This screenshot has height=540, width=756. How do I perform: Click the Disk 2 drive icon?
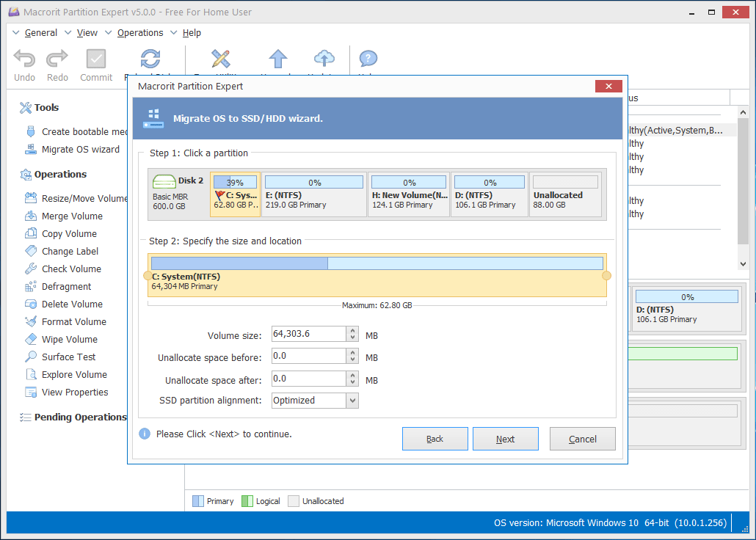(x=164, y=182)
